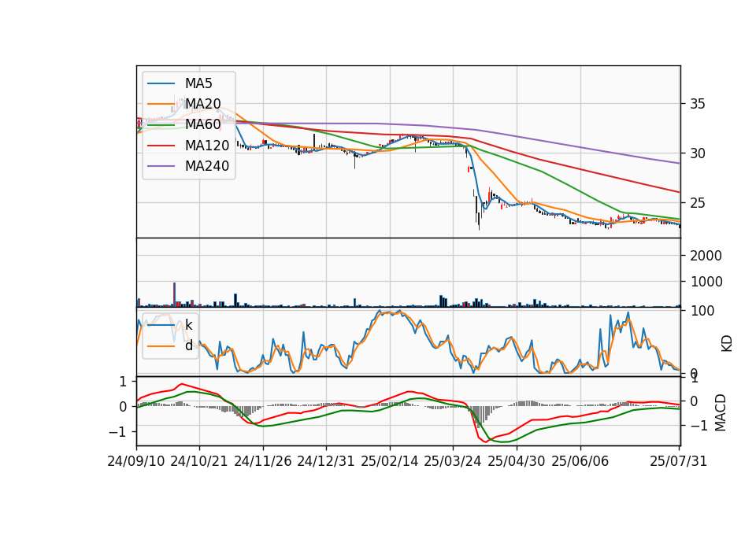This screenshot has width=756, height=543.
Task: Click the 24/12/31 date axis label
Action: click(325, 461)
